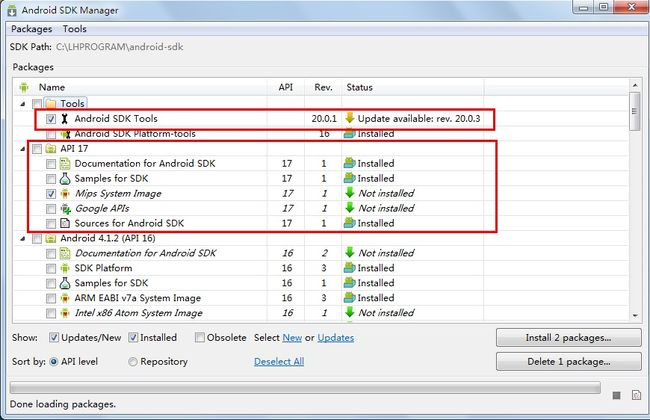Uncheck the Mips System Image checkbox
This screenshot has height=420, width=650.
click(51, 194)
